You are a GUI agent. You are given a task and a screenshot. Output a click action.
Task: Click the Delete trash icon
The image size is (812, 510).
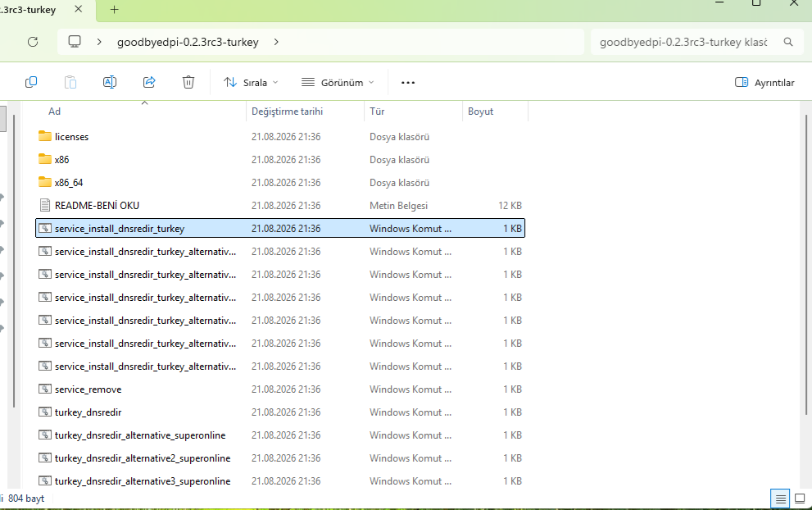coord(188,82)
